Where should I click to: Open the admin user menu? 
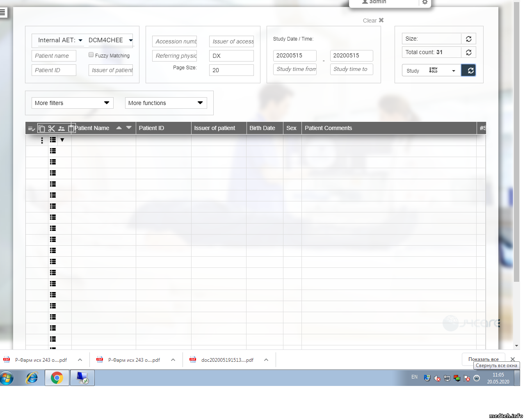pos(374,2)
